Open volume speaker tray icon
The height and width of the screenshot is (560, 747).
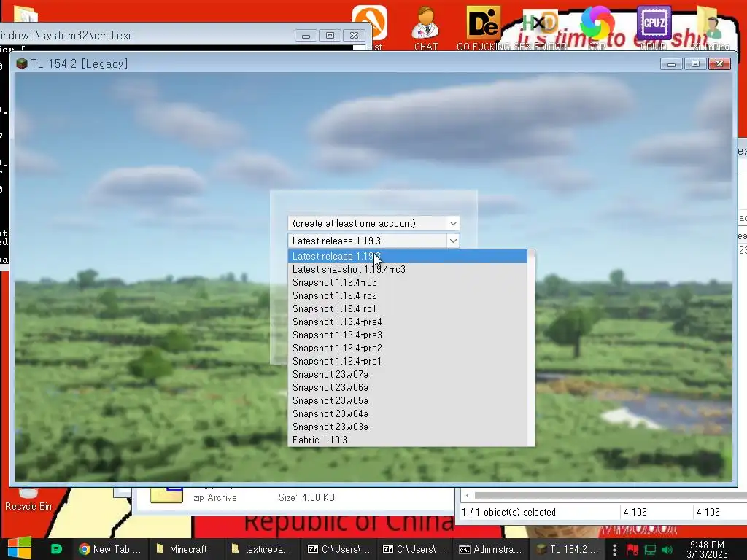point(667,550)
